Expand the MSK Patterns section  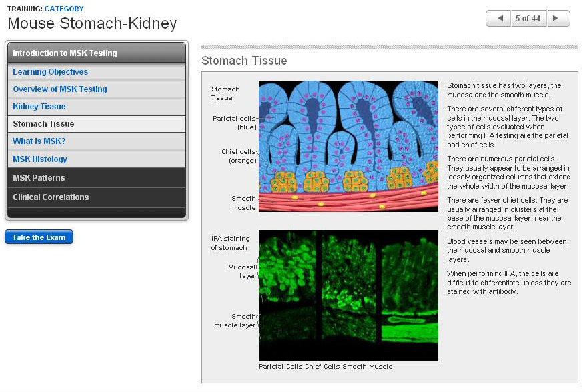coord(96,178)
